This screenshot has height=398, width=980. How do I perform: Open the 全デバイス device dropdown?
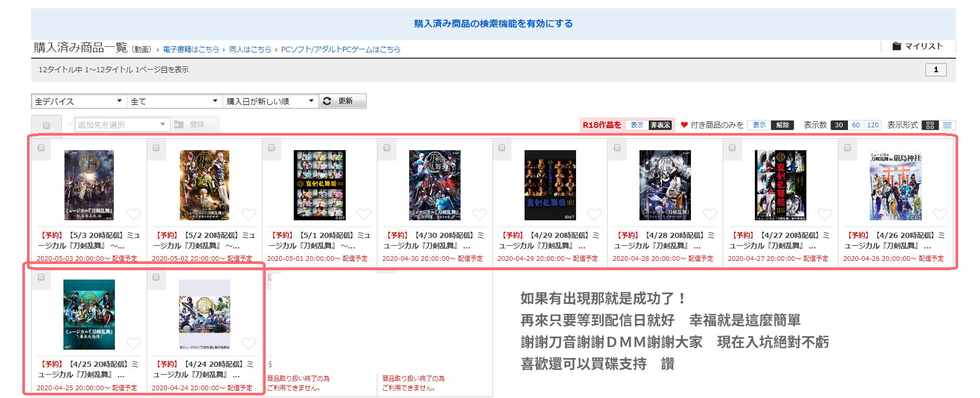[79, 101]
